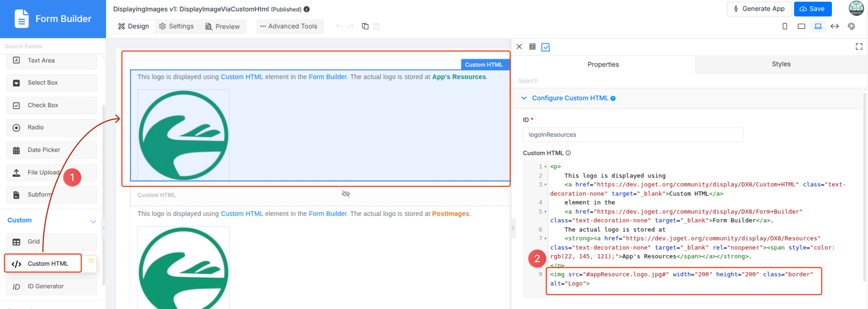Screen dimensions: 868x309
Task: Click the info icon beside Custom HTML label
Action: (x=568, y=153)
